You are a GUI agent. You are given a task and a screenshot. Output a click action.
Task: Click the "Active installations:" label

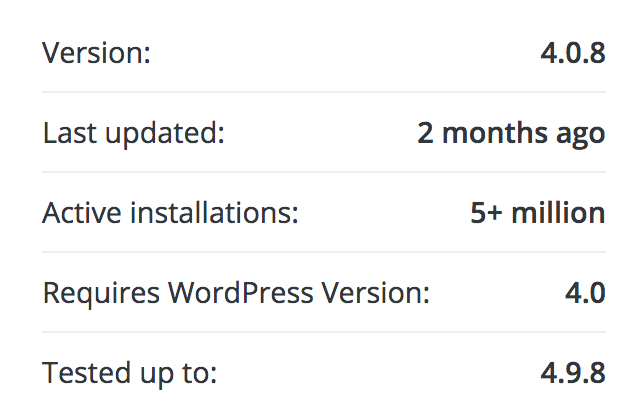[x=171, y=213]
